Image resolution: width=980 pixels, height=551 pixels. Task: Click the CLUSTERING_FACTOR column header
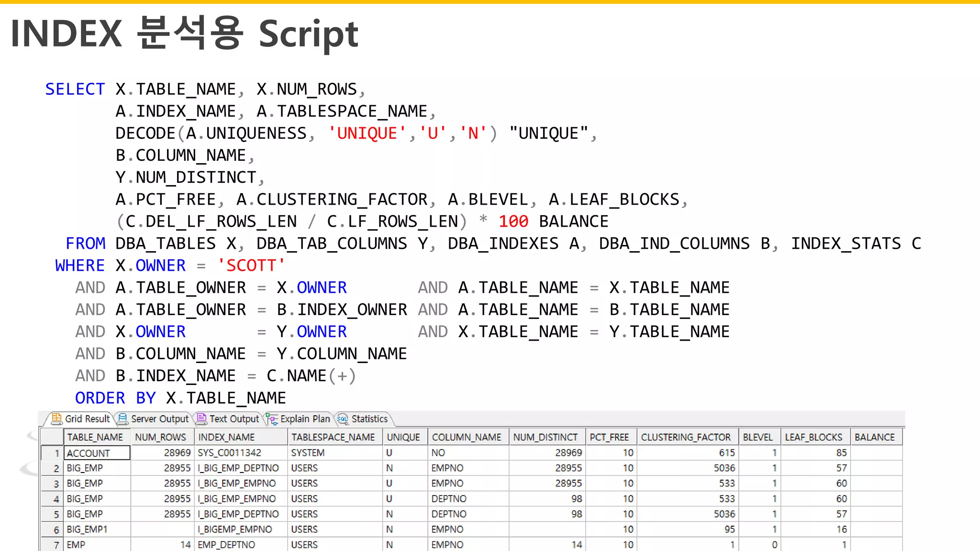[687, 437]
